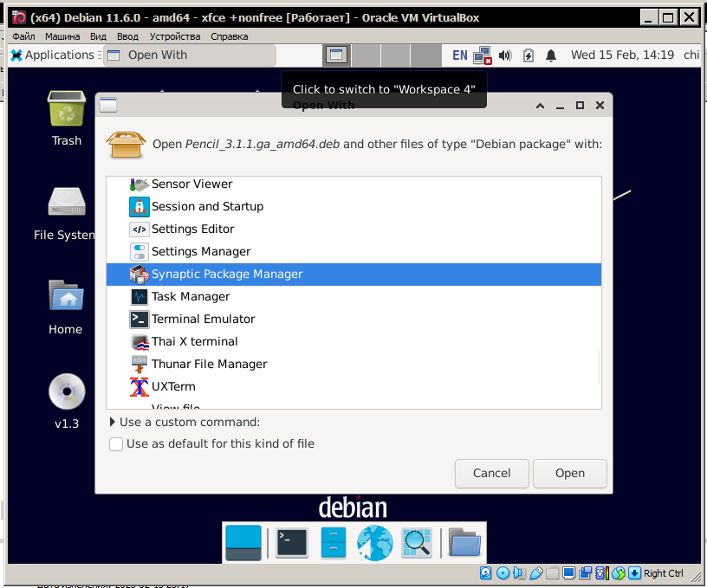
Task: Open VirtualBox Ввод menu
Action: click(127, 36)
